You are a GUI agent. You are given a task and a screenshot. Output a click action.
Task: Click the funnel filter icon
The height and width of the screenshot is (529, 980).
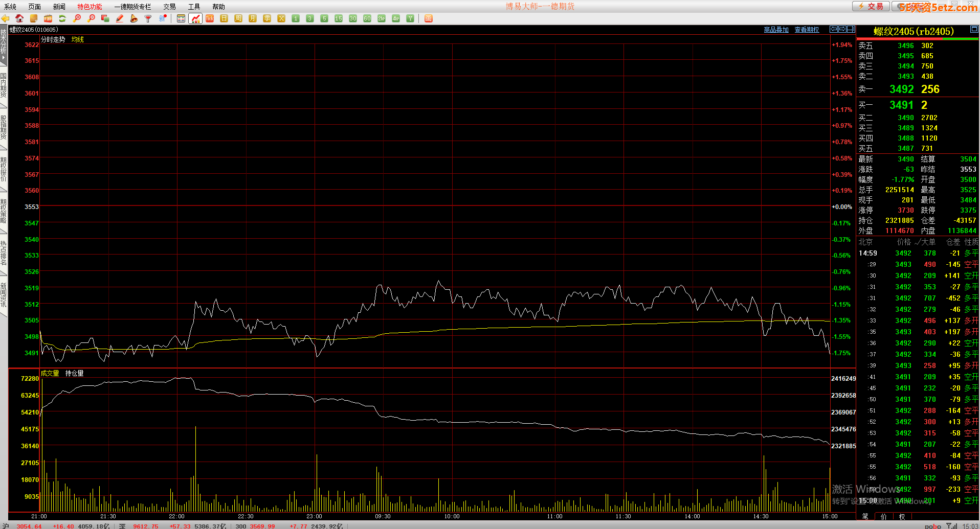coord(148,18)
